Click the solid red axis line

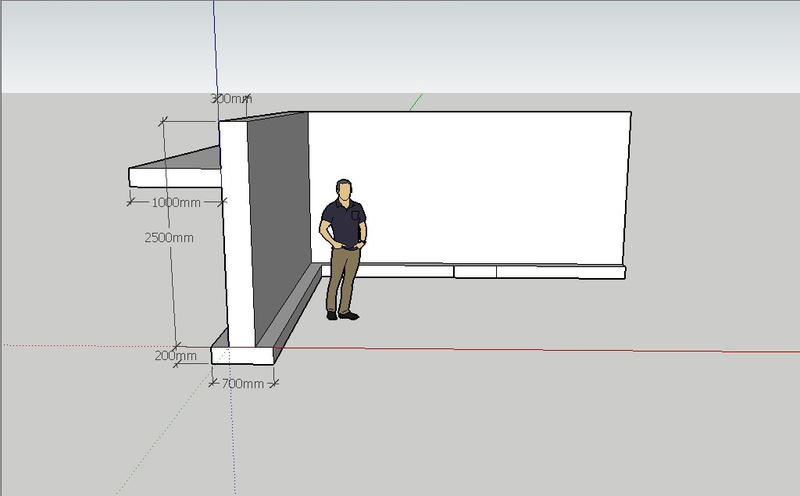click(550, 350)
